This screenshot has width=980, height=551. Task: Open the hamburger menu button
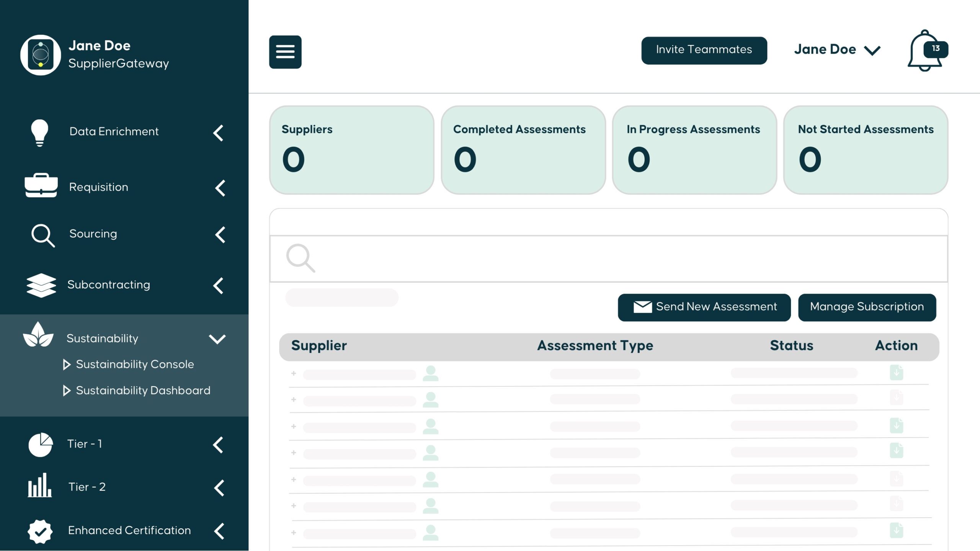point(285,52)
